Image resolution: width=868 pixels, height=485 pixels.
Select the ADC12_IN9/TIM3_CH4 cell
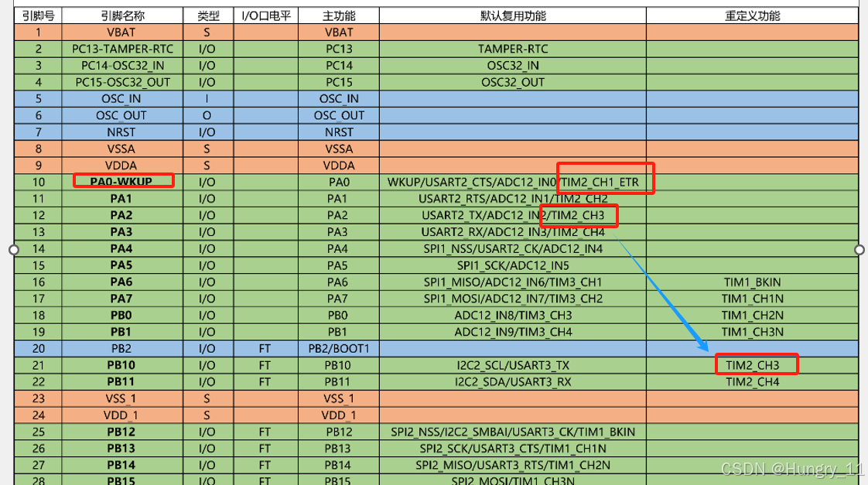coord(513,332)
